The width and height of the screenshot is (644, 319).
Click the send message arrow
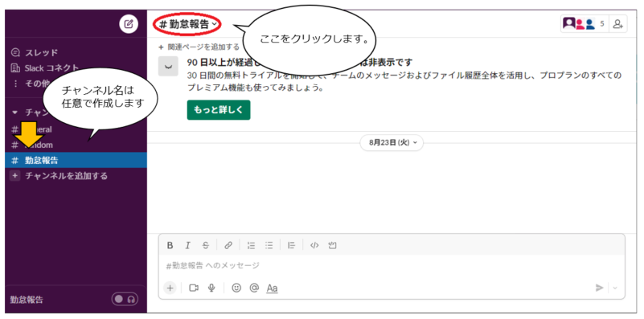[x=600, y=288]
